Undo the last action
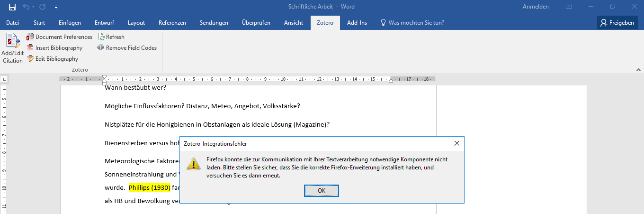 pos(26,7)
